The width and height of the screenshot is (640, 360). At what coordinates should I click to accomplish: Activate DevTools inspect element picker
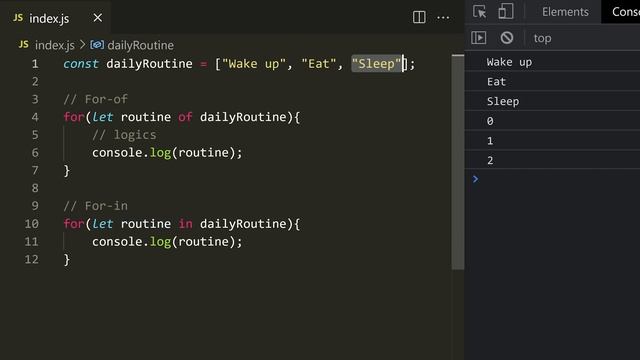[479, 11]
